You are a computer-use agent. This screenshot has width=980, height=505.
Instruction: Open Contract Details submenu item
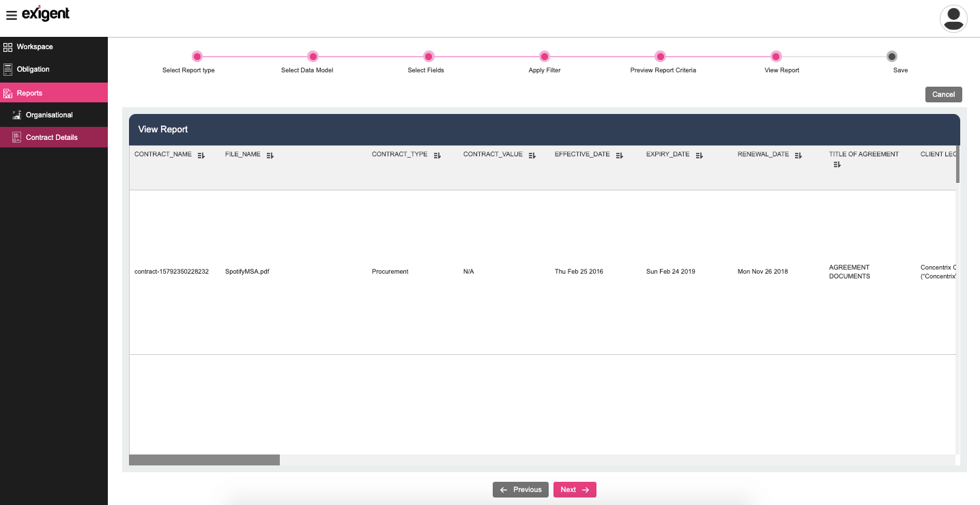tap(54, 137)
